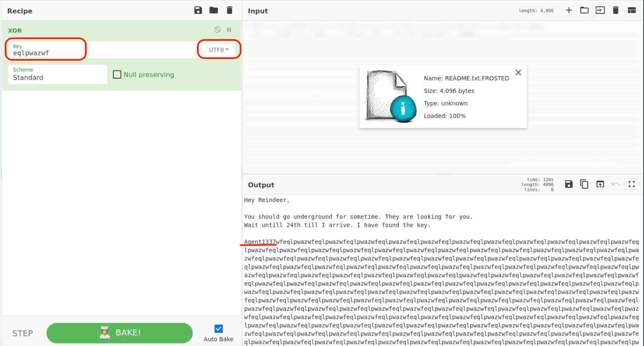This screenshot has width=644, height=346.
Task: Open file as input icon
Action: tap(600, 10)
